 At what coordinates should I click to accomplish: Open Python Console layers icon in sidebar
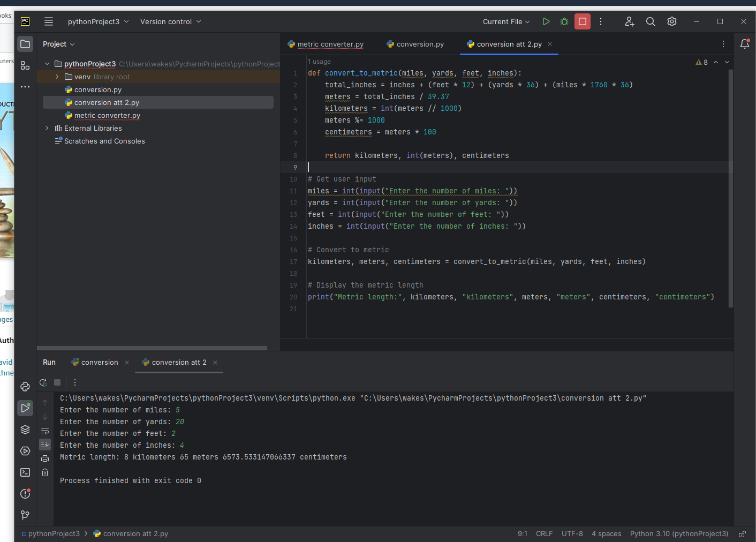pyautogui.click(x=25, y=430)
